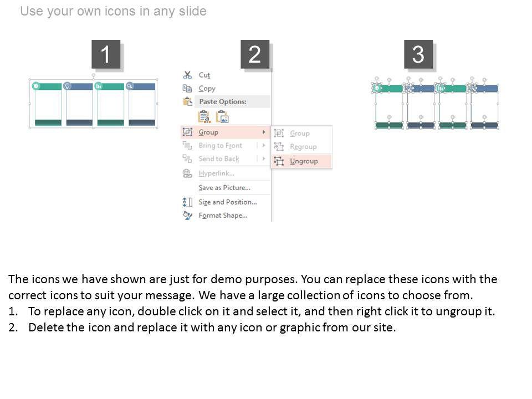Click the Group icon in main menu
Image resolution: width=532 pixels, height=399 pixels.
[x=188, y=132]
